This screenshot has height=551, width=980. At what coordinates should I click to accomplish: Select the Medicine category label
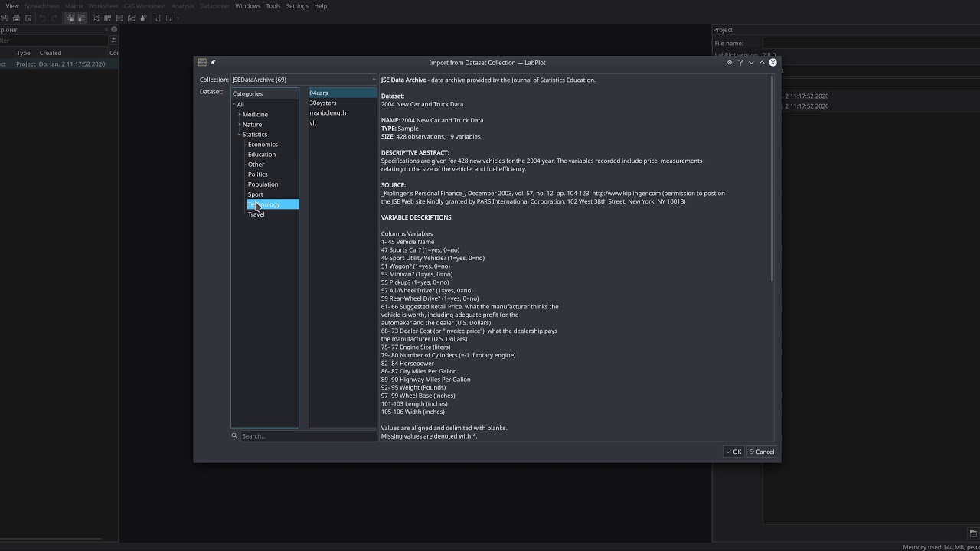click(x=255, y=114)
